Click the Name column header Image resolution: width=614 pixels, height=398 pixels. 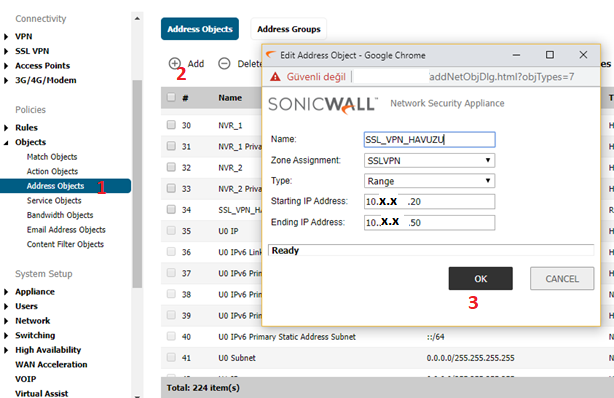(230, 98)
